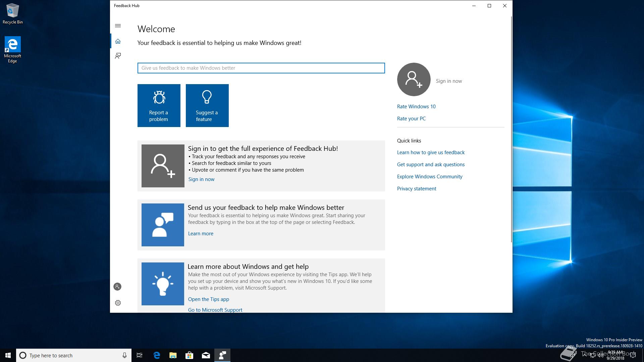Close the Feedback Hub window
This screenshot has width=644, height=362.
[505, 6]
